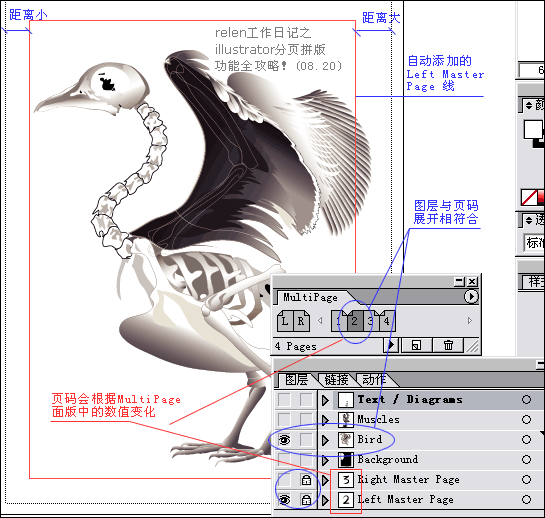The width and height of the screenshot is (545, 518).
Task: Expand the Muscles layer
Action: click(x=325, y=420)
